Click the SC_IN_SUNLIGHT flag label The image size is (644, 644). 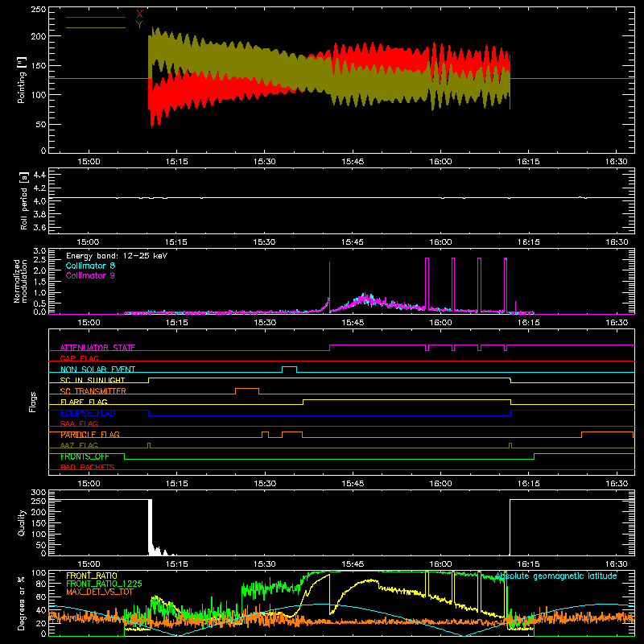click(93, 380)
